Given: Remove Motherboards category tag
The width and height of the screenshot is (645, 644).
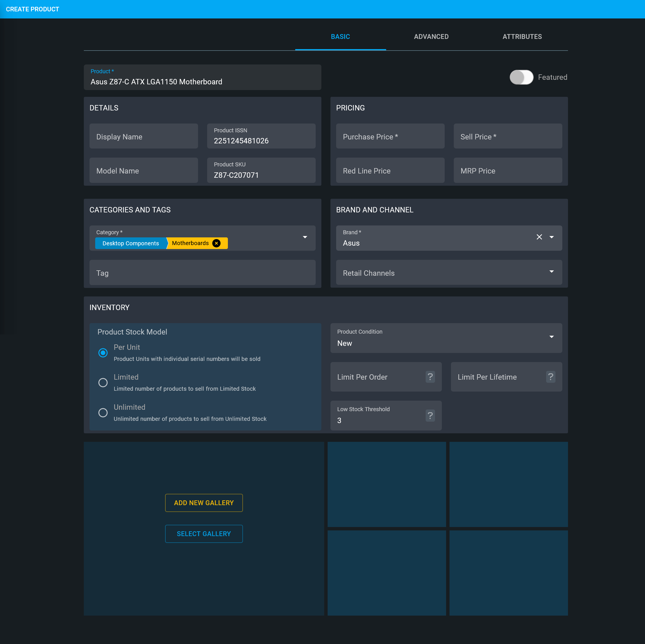Looking at the screenshot, I should (218, 243).
